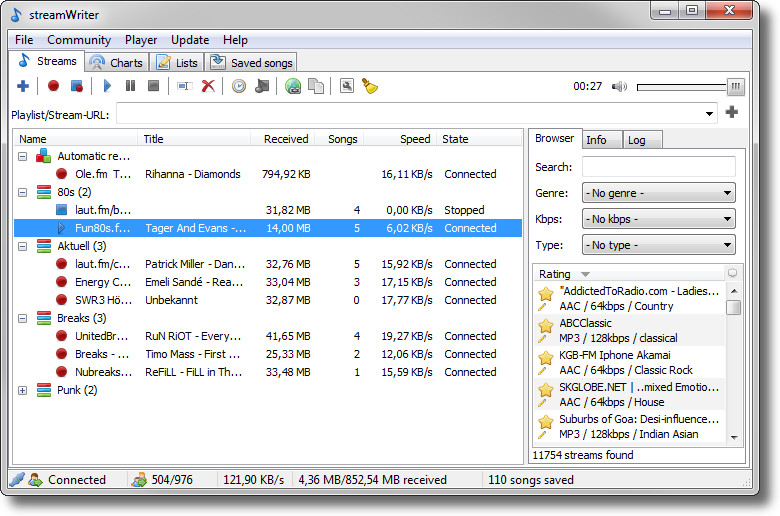Click the yellow broom cleanup icon

point(370,86)
